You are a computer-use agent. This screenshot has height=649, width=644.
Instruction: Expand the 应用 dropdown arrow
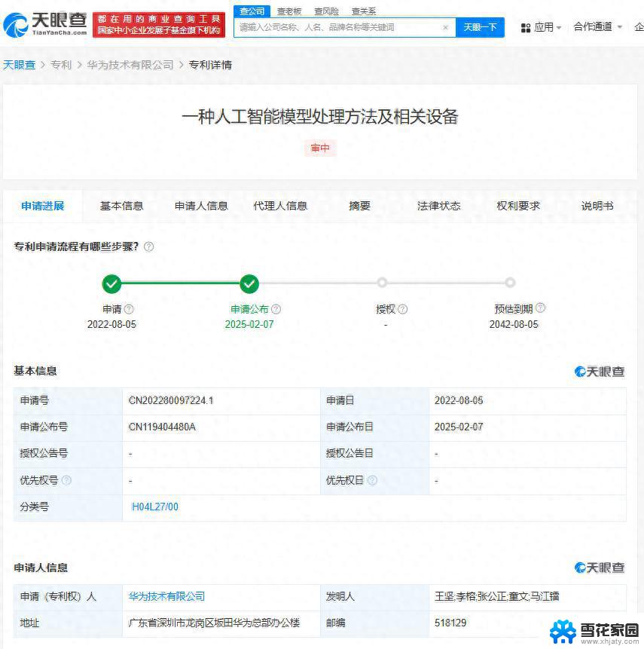coord(559,28)
